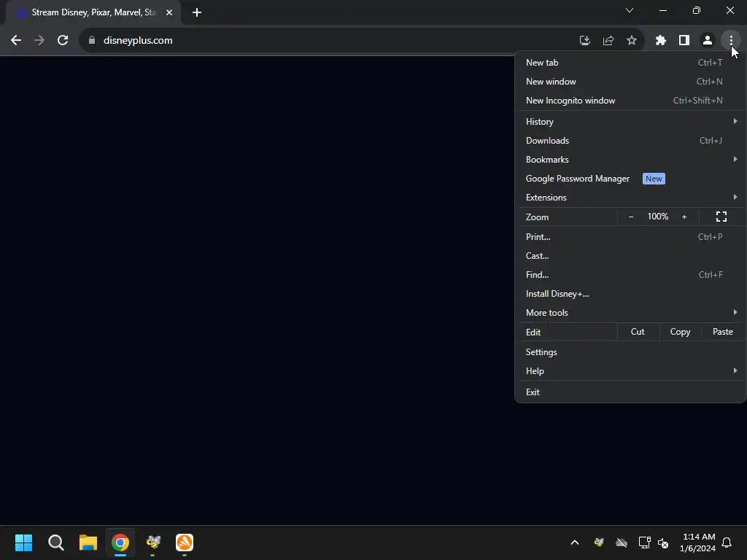Click the Paste button

[722, 332]
